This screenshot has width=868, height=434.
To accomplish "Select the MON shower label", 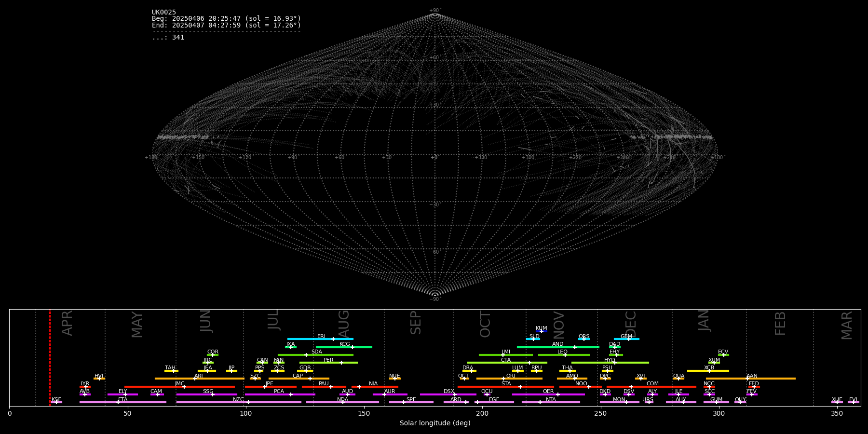I will coord(619,400).
